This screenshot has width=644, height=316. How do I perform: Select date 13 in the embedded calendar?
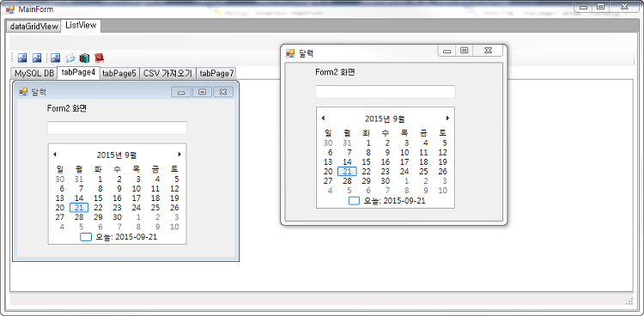pyautogui.click(x=60, y=198)
